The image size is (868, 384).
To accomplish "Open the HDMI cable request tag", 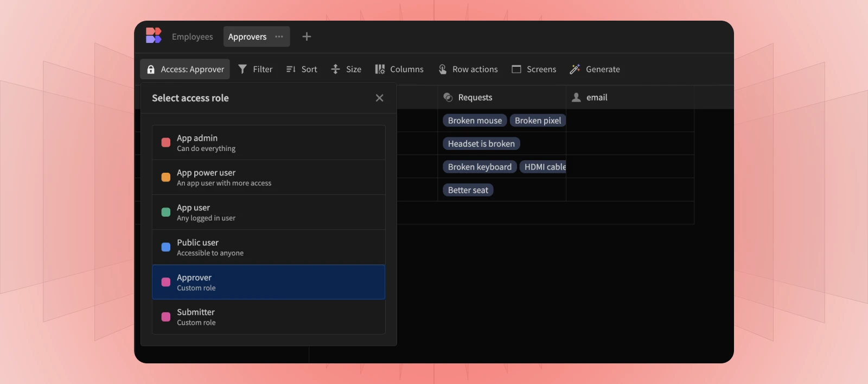I will point(543,167).
